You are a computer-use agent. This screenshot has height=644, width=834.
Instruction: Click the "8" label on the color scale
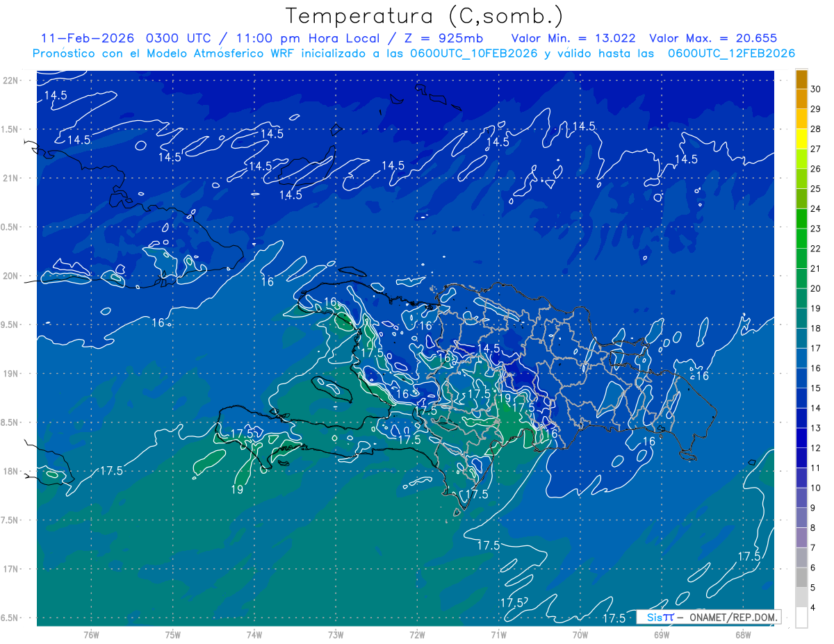click(814, 528)
